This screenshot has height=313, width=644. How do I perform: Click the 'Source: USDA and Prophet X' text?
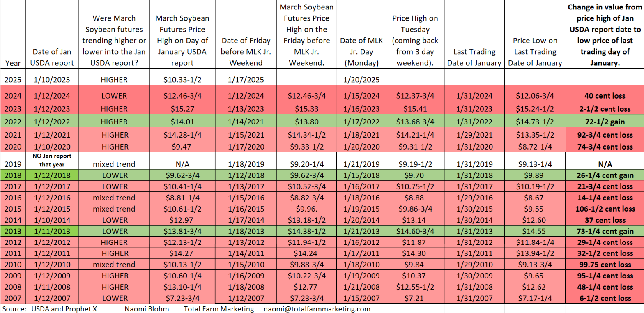(50, 308)
